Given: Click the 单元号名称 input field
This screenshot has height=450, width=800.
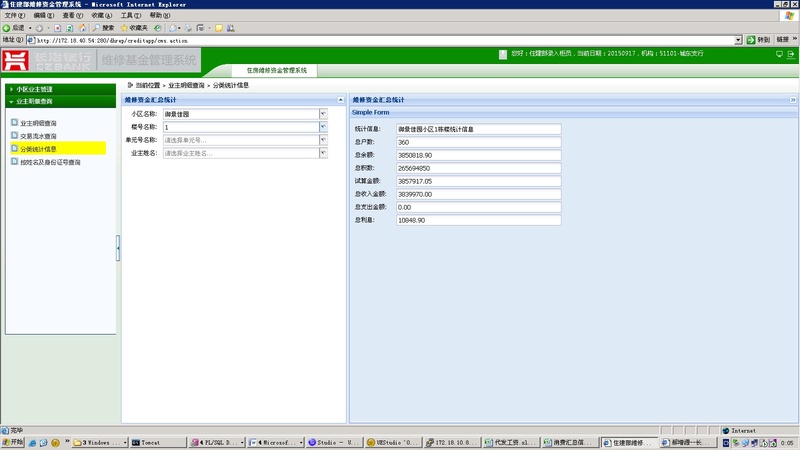Looking at the screenshot, I should 241,140.
